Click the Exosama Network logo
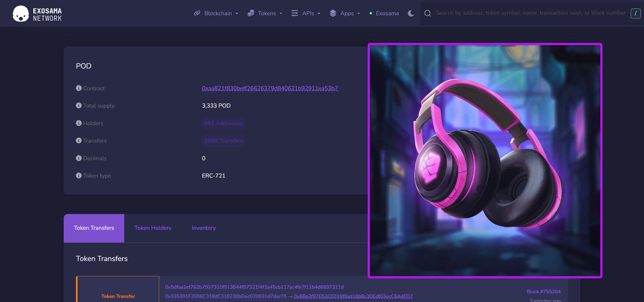Screen dimensions: 644x302 click(x=37, y=13)
